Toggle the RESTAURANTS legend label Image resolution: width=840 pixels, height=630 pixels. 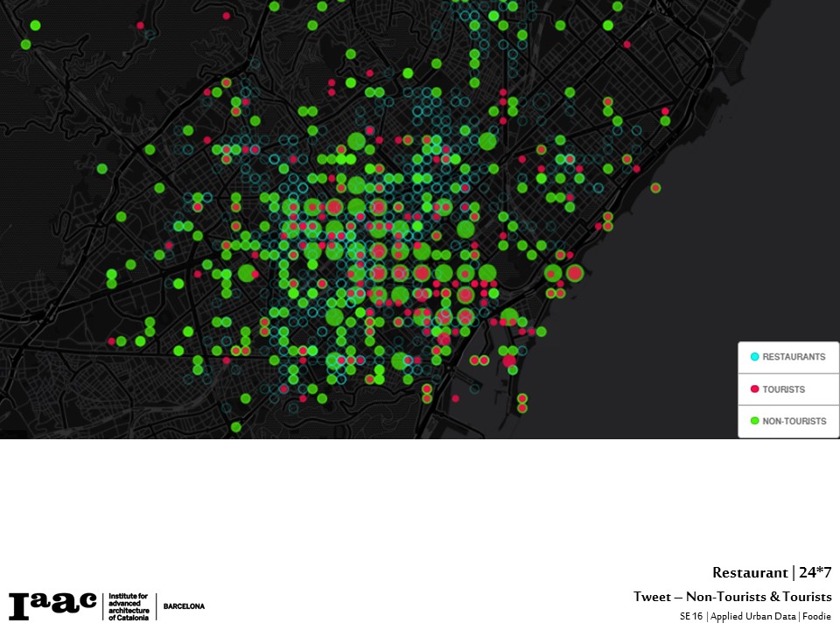794,357
